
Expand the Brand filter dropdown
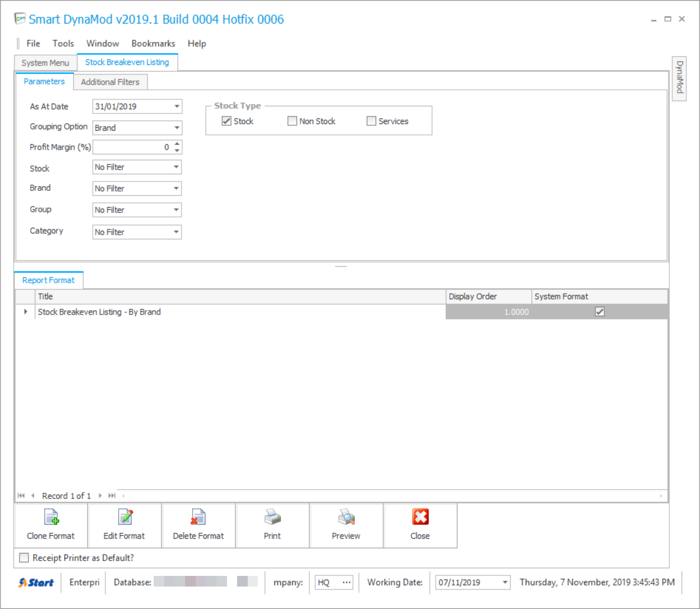point(176,189)
